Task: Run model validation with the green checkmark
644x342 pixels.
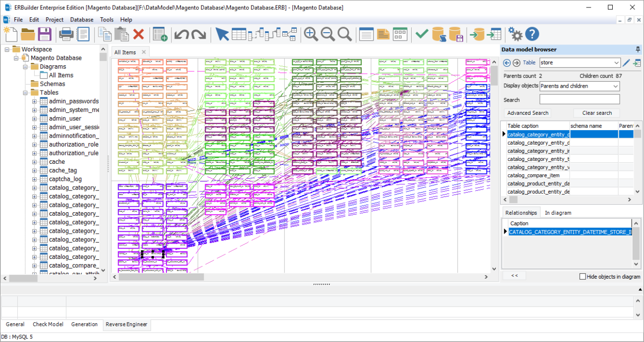Action: [422, 34]
